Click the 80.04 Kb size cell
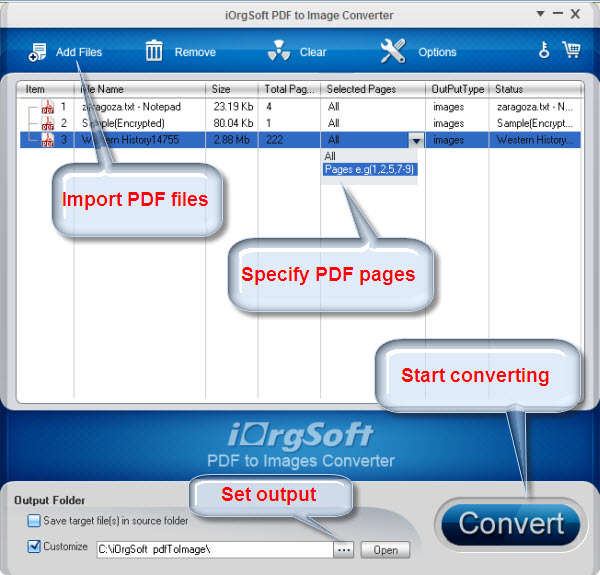This screenshot has width=600, height=575. point(233,123)
